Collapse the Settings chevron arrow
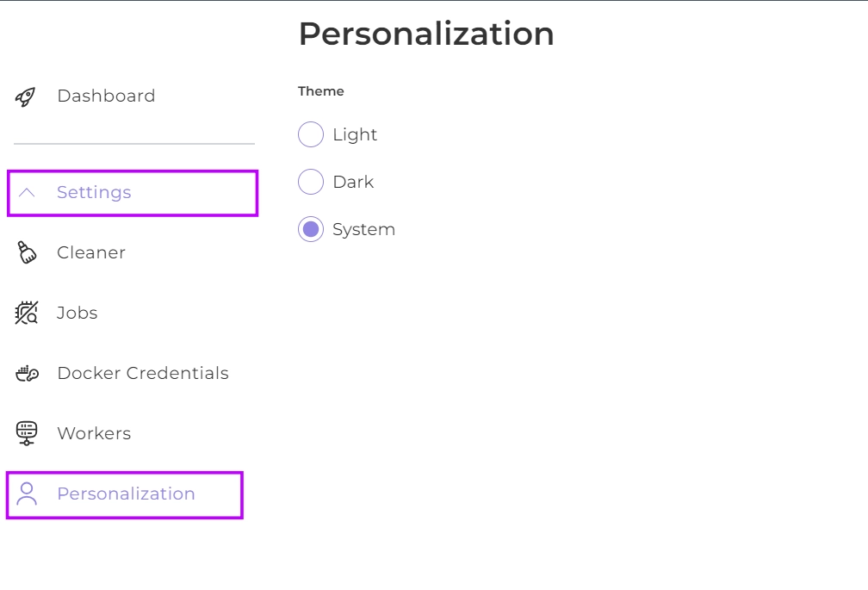The width and height of the screenshot is (868, 590). 27,192
